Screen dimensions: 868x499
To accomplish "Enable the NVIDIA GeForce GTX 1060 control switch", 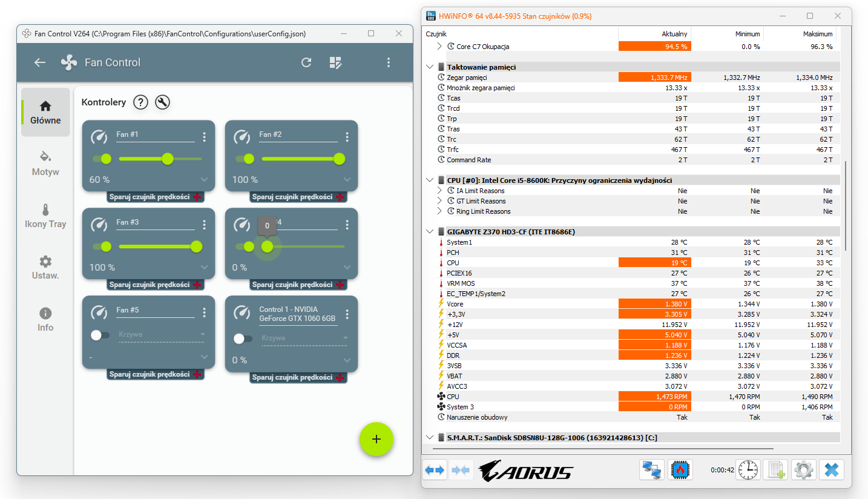I will pyautogui.click(x=243, y=338).
